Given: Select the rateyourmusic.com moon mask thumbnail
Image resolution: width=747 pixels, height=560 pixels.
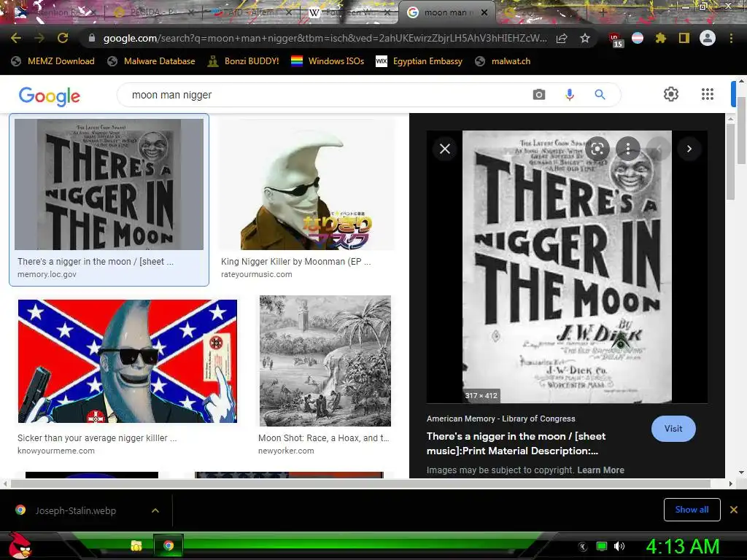Looking at the screenshot, I should click(x=307, y=184).
